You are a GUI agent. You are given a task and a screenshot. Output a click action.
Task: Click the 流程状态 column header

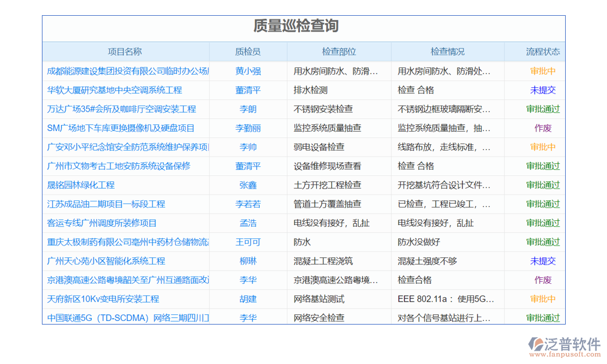click(543, 52)
